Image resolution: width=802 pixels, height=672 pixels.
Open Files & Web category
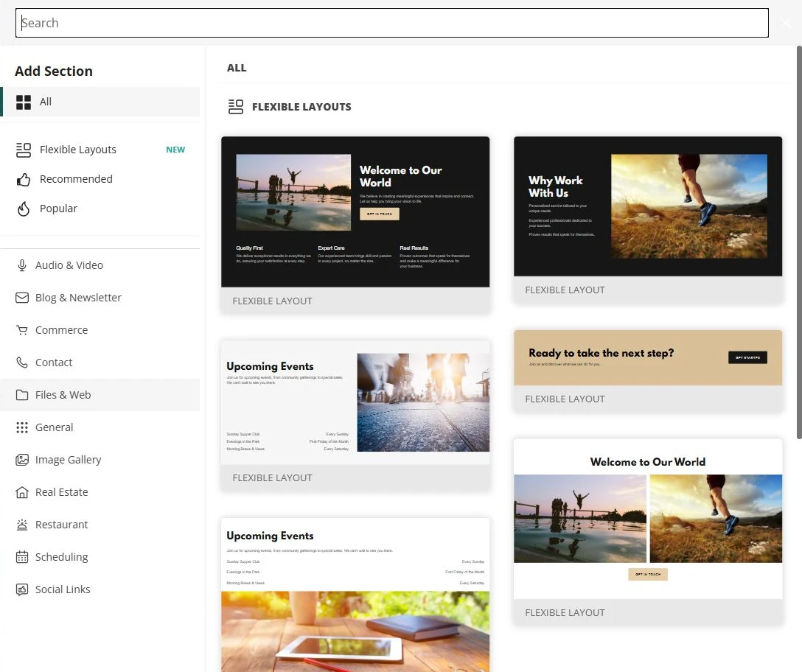click(100, 395)
